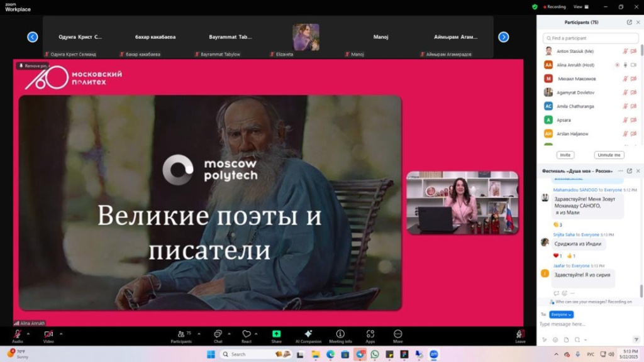Start sharing screen with green Share button
The width and height of the screenshot is (644, 362).
point(277,336)
